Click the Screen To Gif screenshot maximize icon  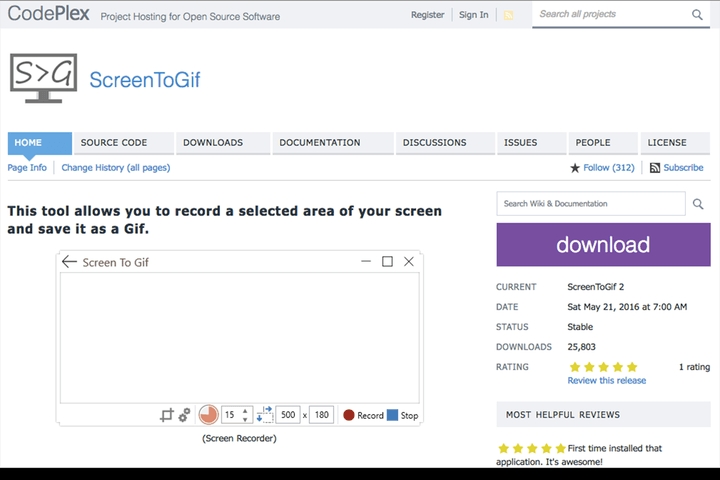click(387, 261)
